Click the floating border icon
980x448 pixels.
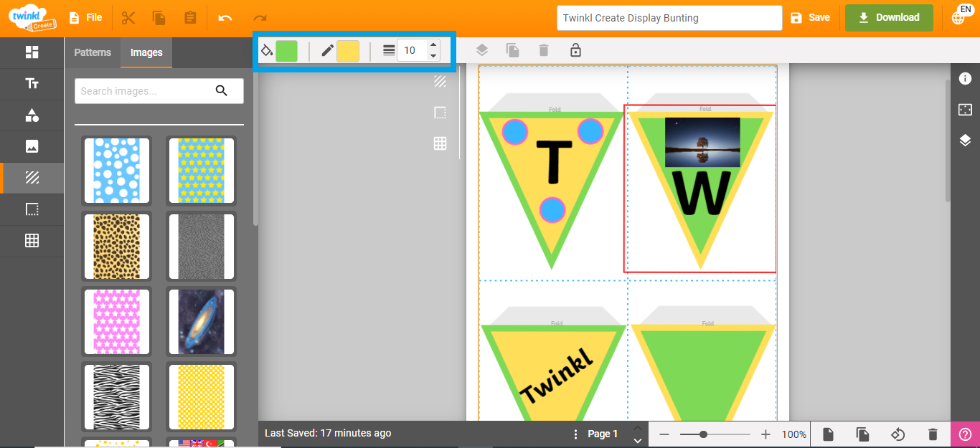click(x=440, y=113)
